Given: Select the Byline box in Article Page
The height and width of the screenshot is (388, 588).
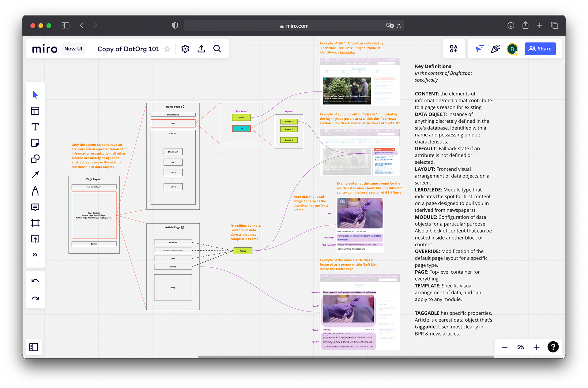Looking at the screenshot, I should tap(173, 267).
